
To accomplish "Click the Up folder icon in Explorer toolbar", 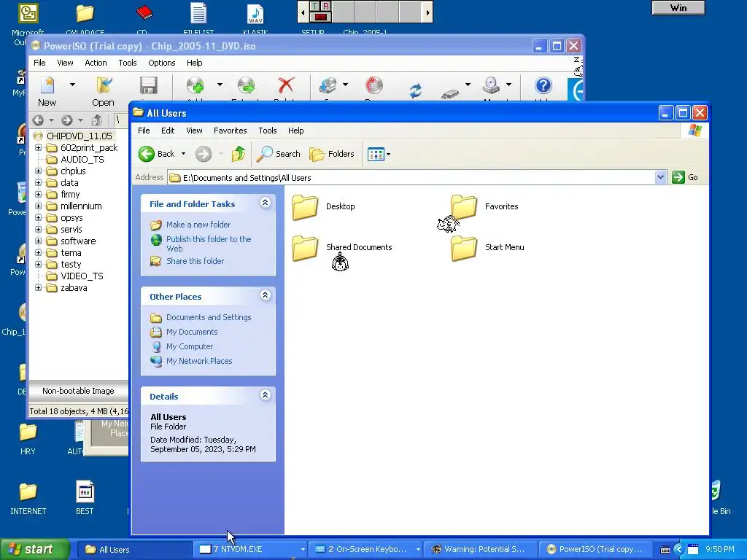I will tap(239, 154).
